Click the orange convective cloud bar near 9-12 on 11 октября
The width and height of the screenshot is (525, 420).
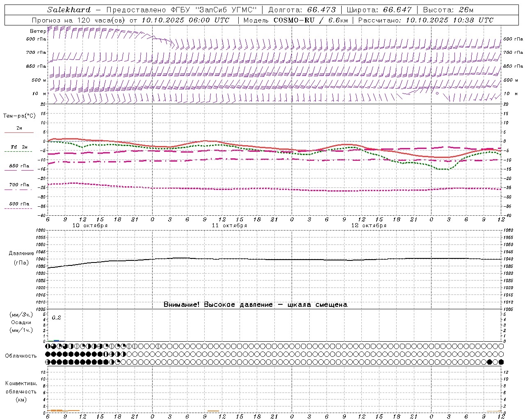point(213,411)
